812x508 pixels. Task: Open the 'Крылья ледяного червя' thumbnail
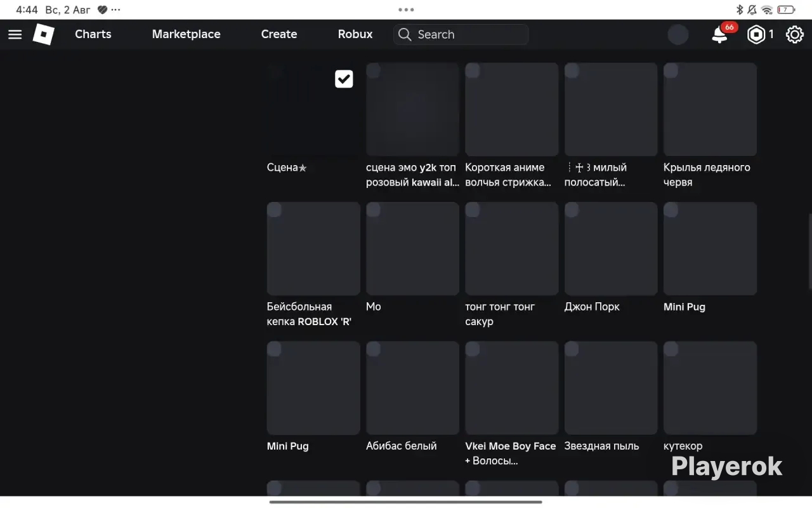pyautogui.click(x=710, y=109)
